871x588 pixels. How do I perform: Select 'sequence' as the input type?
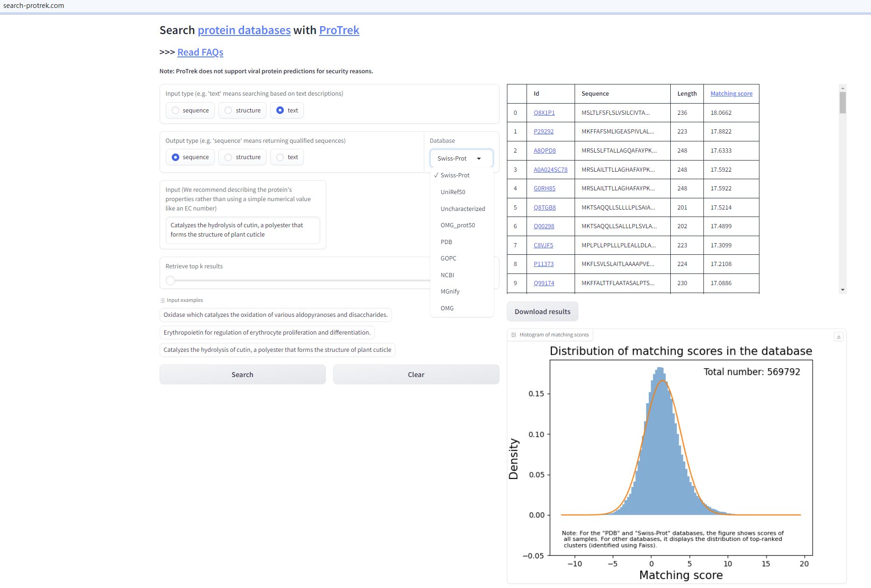(176, 111)
